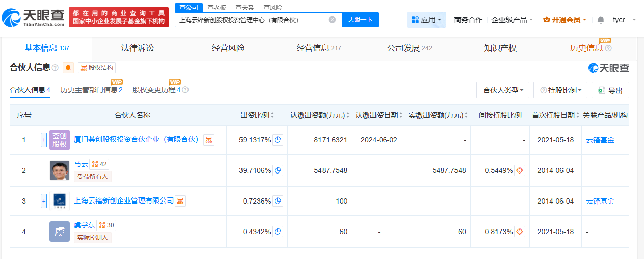Open the 持股比例 filter dropdown
The height and width of the screenshot is (259, 644).
pos(560,90)
